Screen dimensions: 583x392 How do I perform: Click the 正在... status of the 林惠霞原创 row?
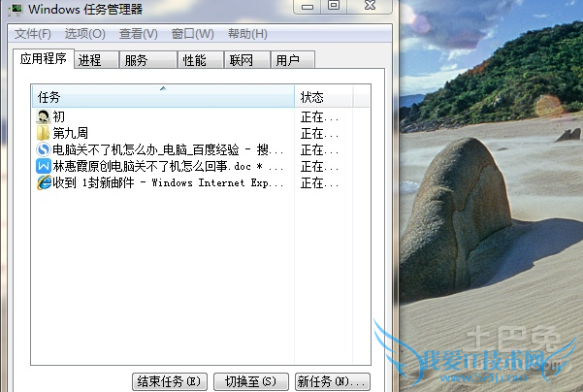[319, 166]
